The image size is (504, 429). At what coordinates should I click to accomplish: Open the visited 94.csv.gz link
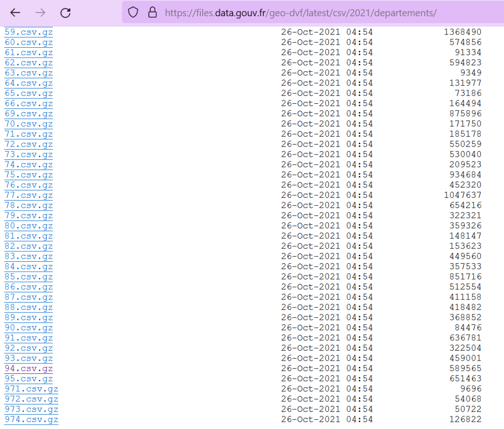click(29, 368)
